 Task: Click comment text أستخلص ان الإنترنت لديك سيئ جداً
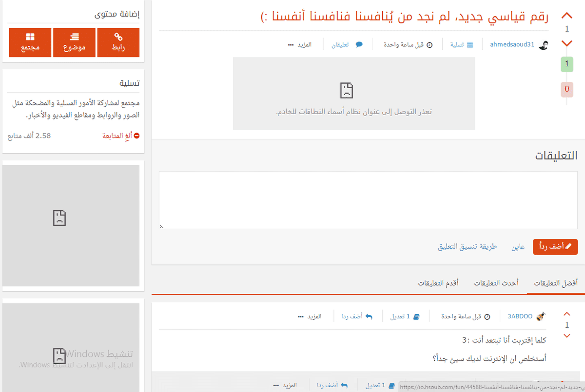pyautogui.click(x=489, y=358)
